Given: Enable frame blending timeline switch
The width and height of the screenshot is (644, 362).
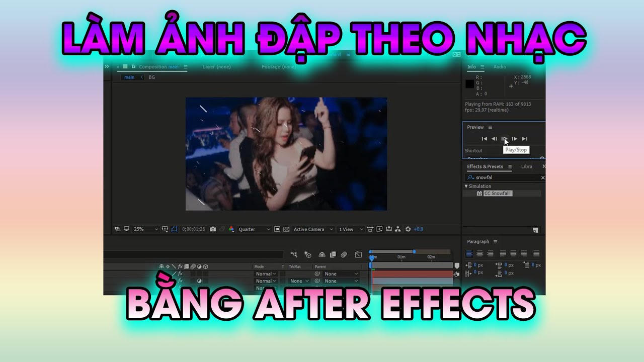Looking at the screenshot, I should 333,255.
